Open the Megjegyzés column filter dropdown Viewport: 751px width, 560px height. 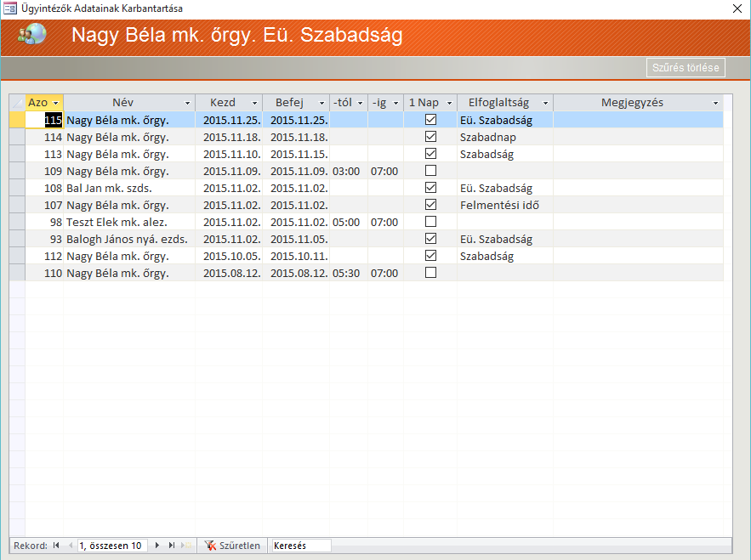pyautogui.click(x=715, y=103)
